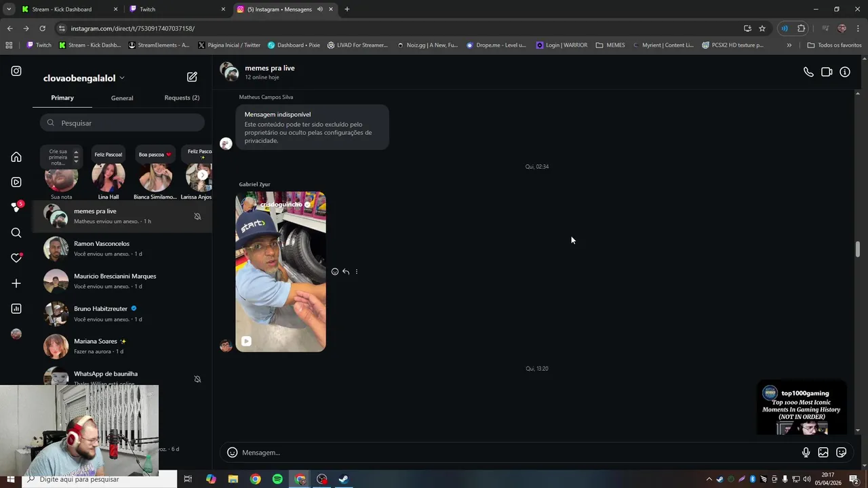Click the Pesquisar search field
The width and height of the screenshot is (868, 488).
[x=122, y=123]
